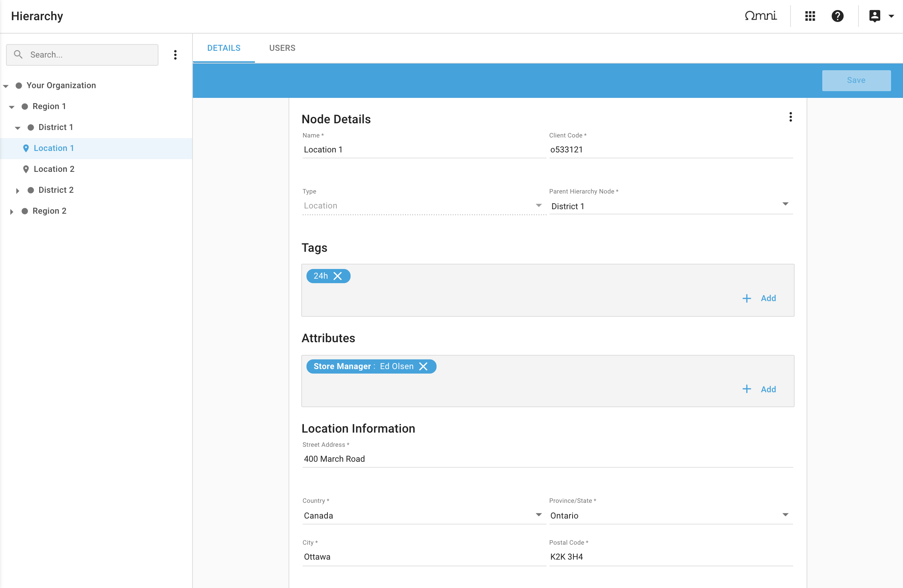Screen dimensions: 903x588
Task: Click the Location 2 pin icon
Action: pos(26,169)
